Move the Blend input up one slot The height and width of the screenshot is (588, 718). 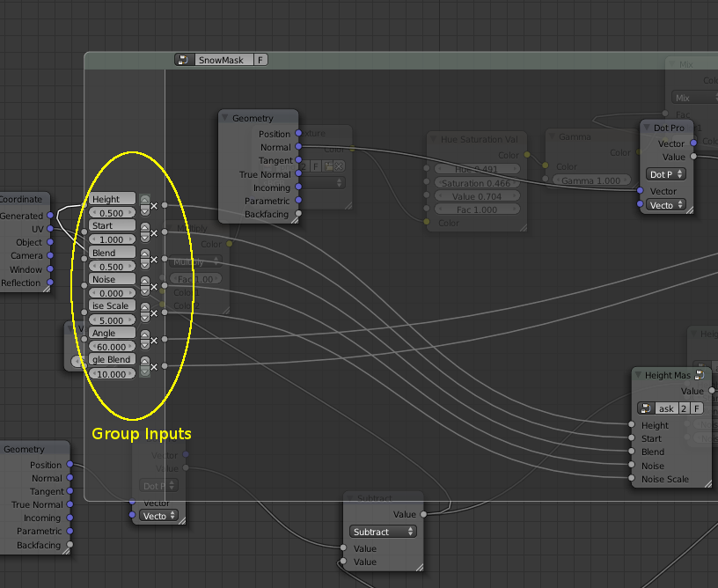(x=144, y=254)
